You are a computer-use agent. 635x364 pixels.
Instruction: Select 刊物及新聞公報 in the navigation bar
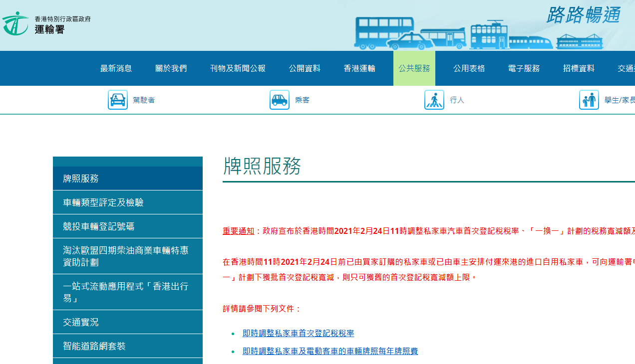click(238, 68)
